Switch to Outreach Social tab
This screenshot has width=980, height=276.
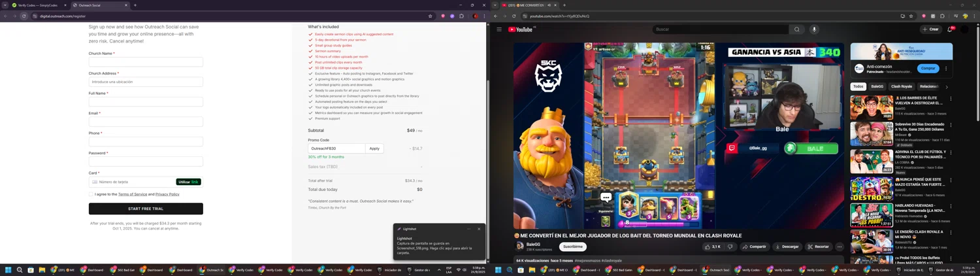tap(100, 5)
